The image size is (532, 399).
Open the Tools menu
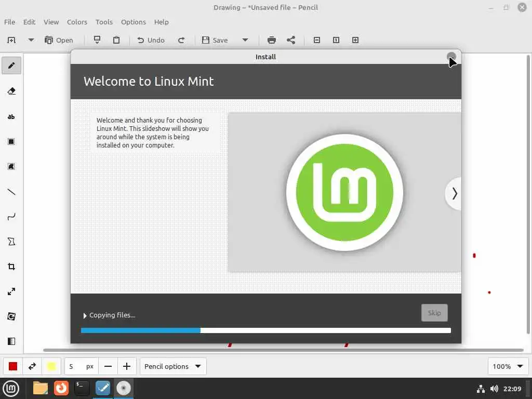pos(104,22)
